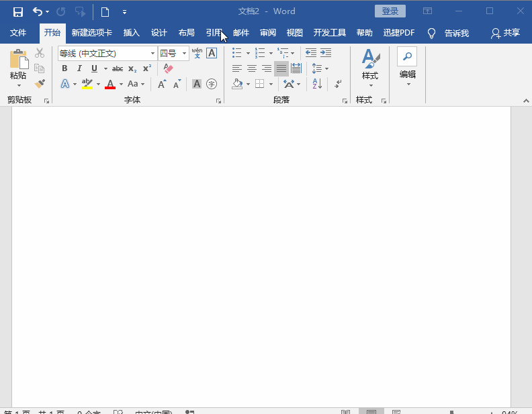Viewport: 532px width, 414px height.
Task: Click the 共享 share button
Action: point(505,33)
